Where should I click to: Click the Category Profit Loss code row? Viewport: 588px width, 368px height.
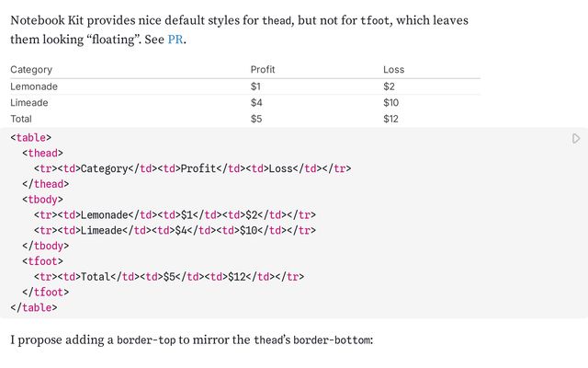[x=192, y=168]
